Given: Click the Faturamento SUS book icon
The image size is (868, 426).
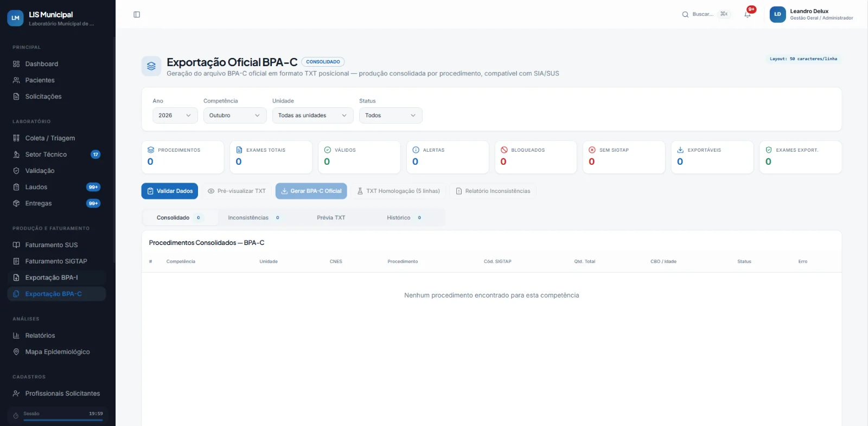Looking at the screenshot, I should click(x=16, y=245).
